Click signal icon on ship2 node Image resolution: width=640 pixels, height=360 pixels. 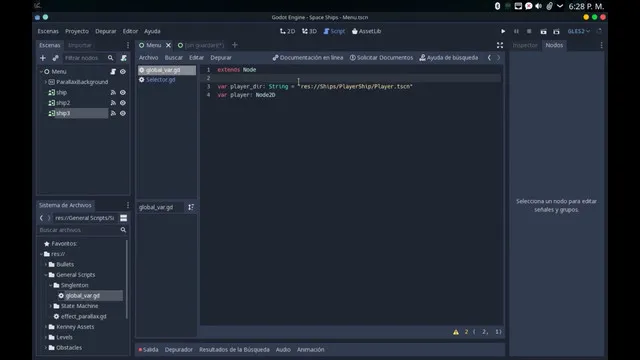113,103
